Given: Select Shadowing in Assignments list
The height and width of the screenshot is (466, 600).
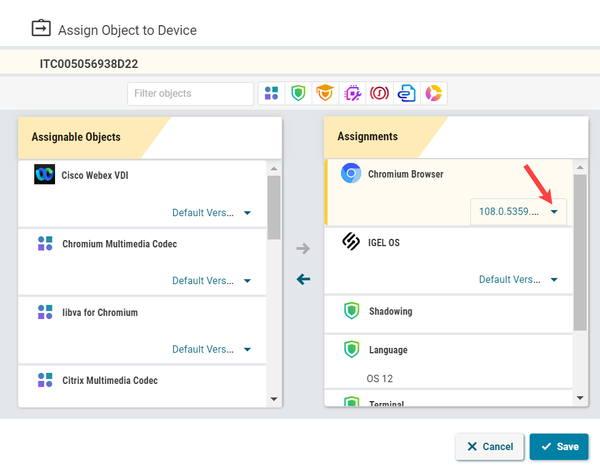Looking at the screenshot, I should click(x=390, y=312).
